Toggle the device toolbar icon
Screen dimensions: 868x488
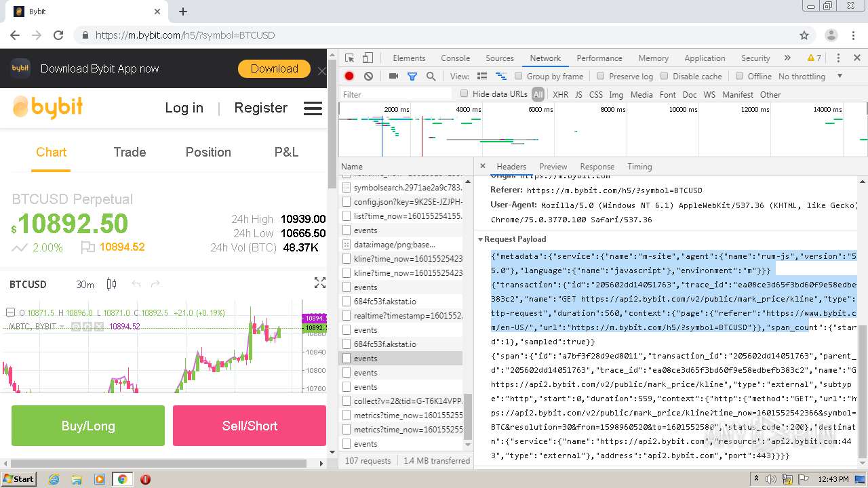coord(368,58)
